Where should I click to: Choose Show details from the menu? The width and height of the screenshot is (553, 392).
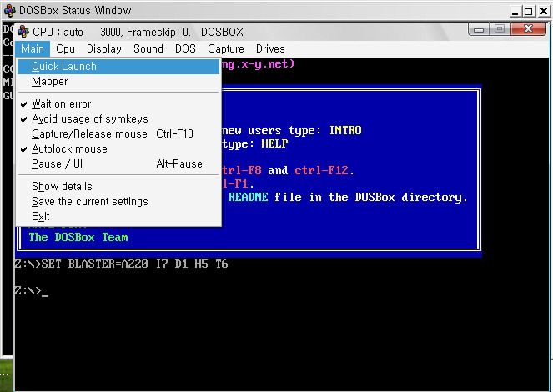coord(118,187)
